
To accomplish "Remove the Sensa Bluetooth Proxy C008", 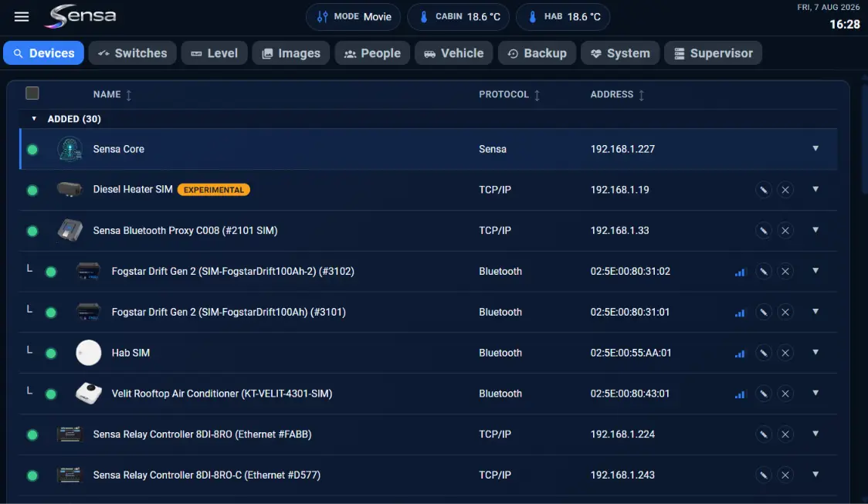I will tap(785, 231).
